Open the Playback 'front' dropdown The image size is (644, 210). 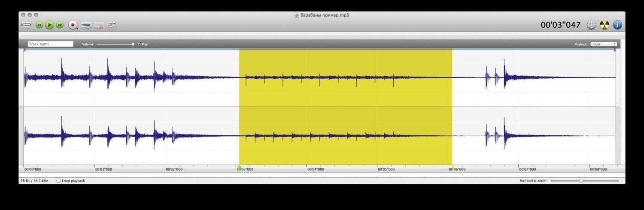pyautogui.click(x=603, y=44)
